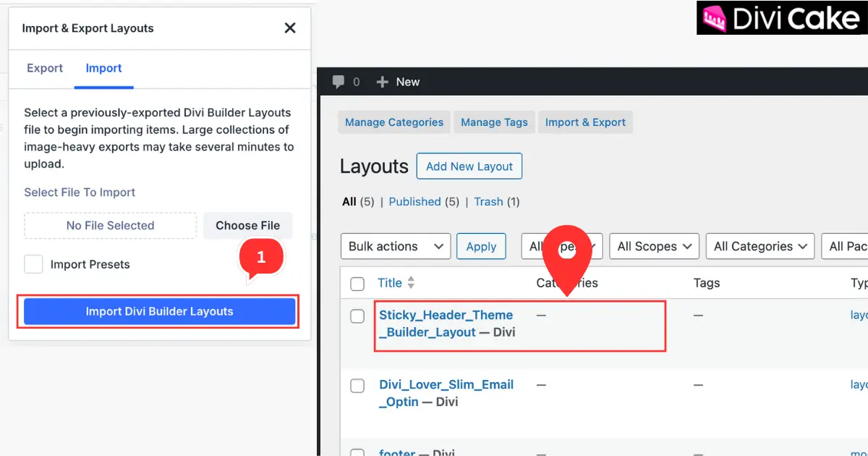This screenshot has height=456, width=868.
Task: Click the Divi Cake logo
Action: pyautogui.click(x=782, y=17)
